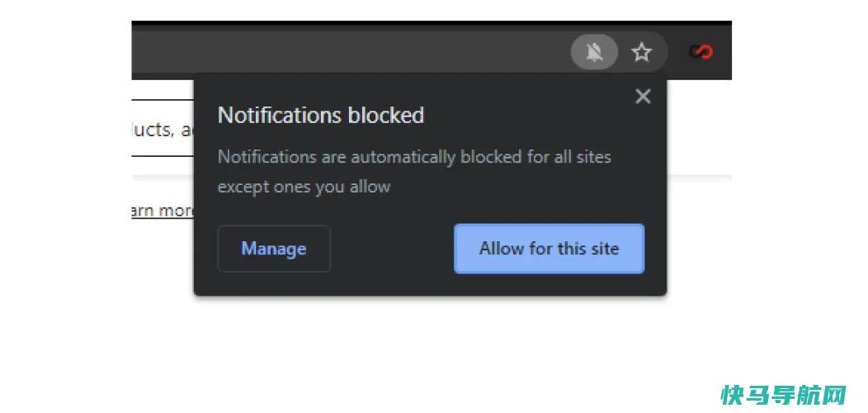Click the page text field ending in 'ucts, a'

163,129
